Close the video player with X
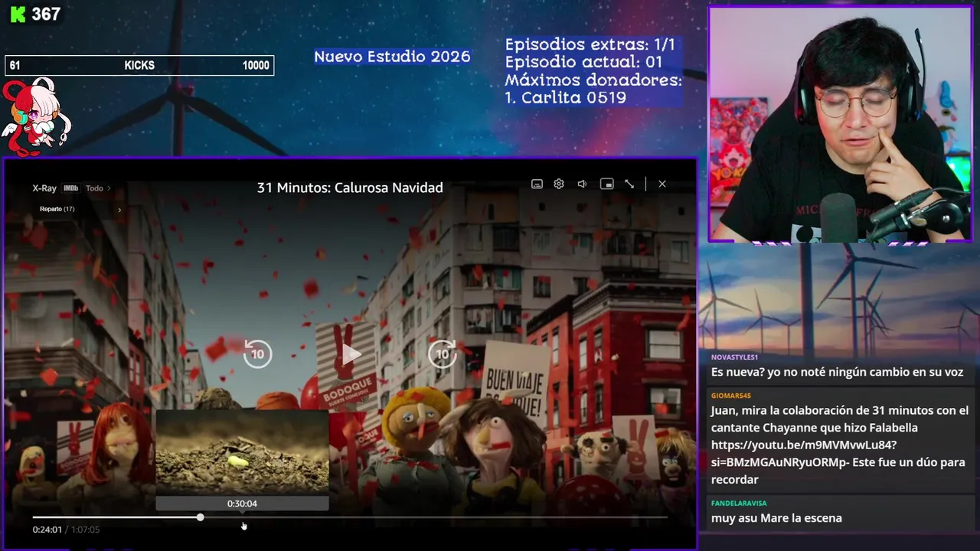Screen dimensions: 980x551 coord(662,184)
